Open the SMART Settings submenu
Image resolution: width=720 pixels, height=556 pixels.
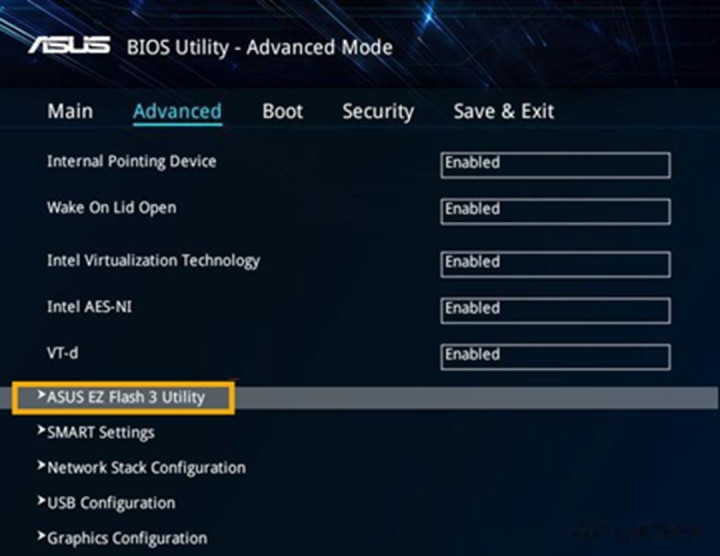[x=101, y=432]
